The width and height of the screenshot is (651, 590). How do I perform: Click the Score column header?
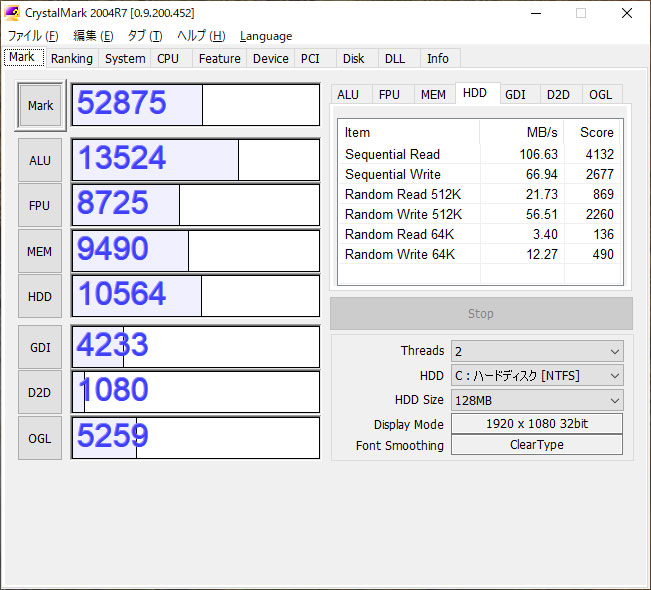[592, 132]
